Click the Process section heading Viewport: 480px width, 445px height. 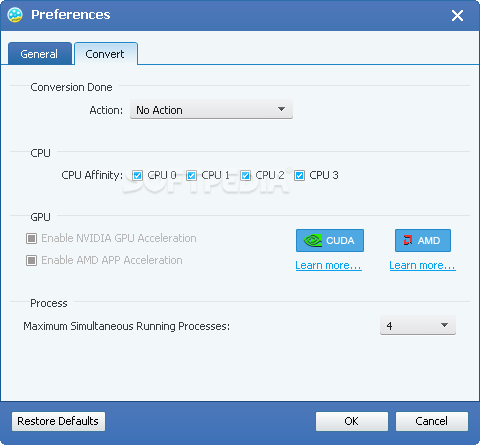click(x=49, y=303)
